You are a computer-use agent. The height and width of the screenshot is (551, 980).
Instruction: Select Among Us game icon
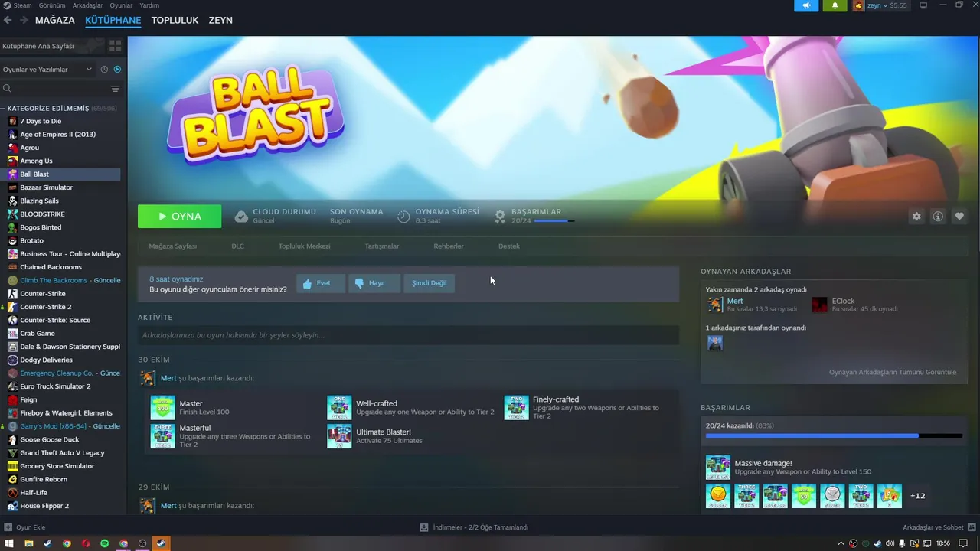[12, 161]
